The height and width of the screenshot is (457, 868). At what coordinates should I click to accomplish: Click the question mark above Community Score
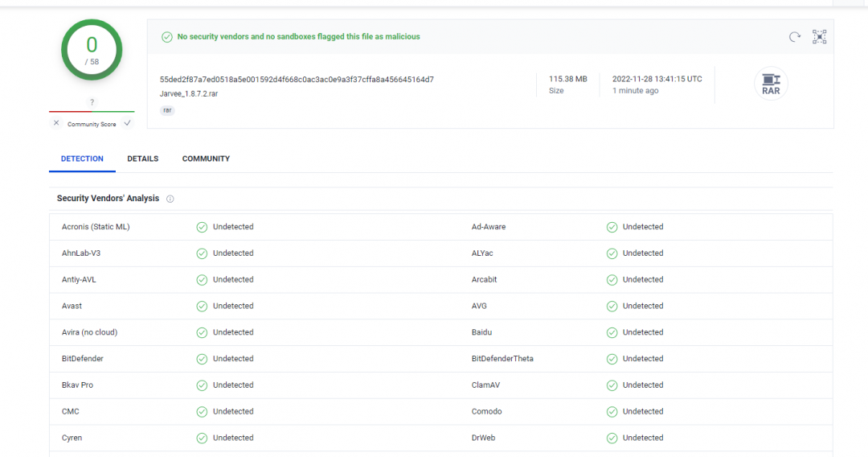coord(92,102)
